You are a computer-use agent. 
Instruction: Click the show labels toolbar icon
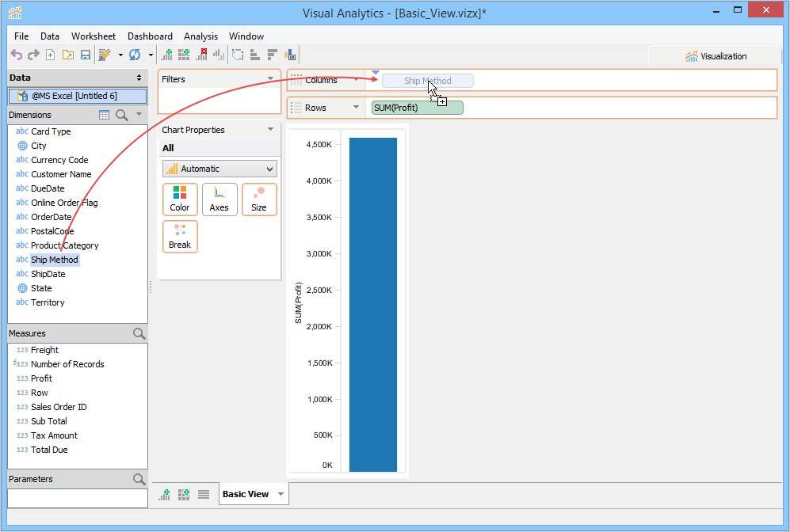[x=290, y=55]
